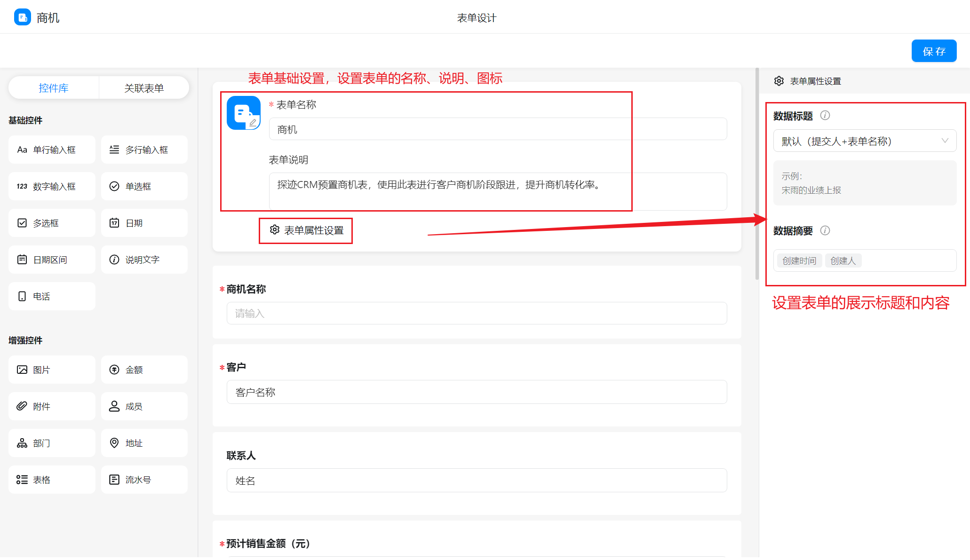This screenshot has width=970, height=560.
Task: Add the 附件 attachment control
Action: tap(52, 406)
